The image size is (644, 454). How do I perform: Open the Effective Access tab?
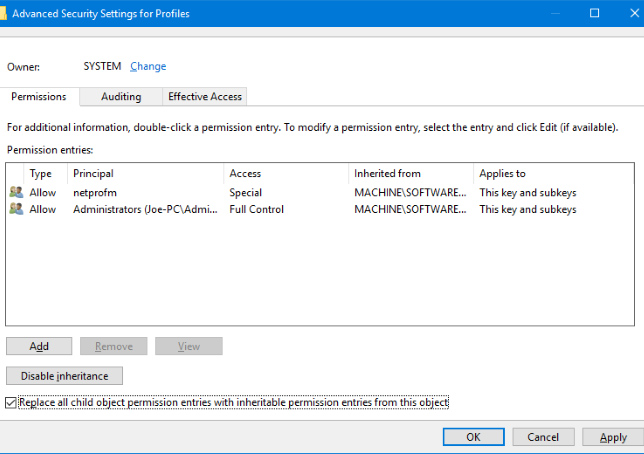point(204,97)
